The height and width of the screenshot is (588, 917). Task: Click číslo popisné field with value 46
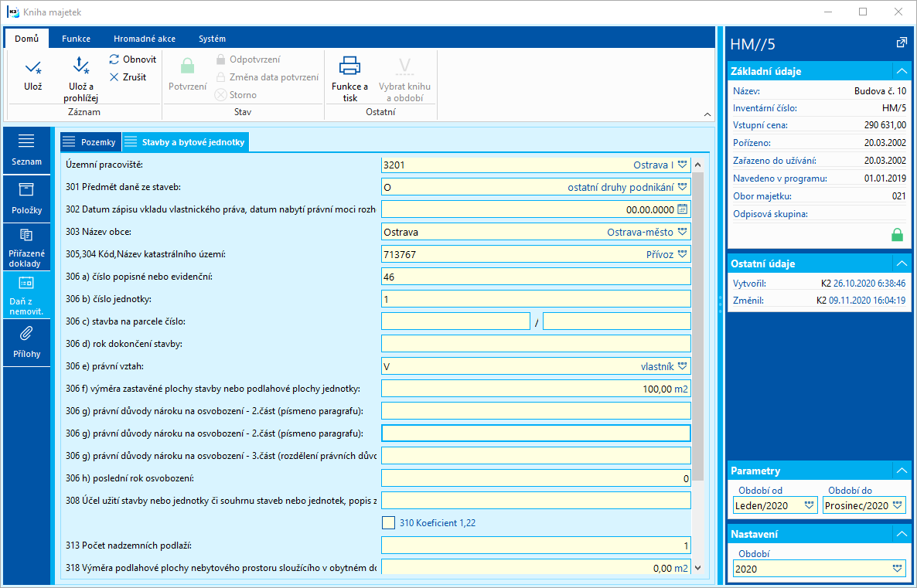[x=536, y=277]
